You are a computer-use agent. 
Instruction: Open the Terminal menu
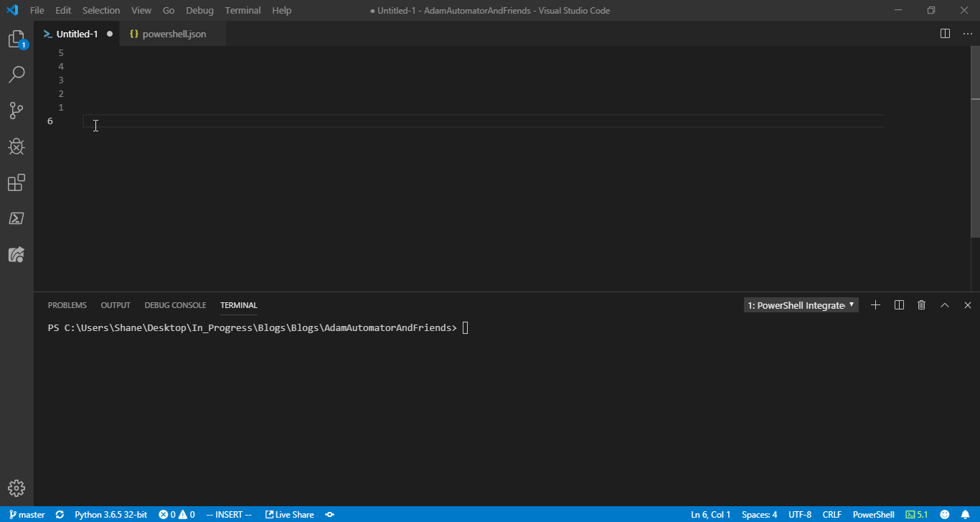(x=242, y=10)
